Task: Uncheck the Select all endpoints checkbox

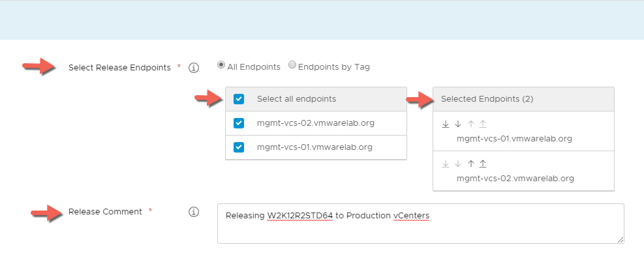Action: click(x=239, y=99)
